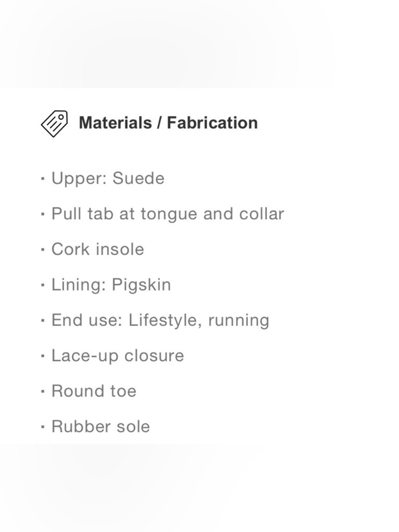Click the word Suede
The width and height of the screenshot is (399, 532).
pyautogui.click(x=138, y=178)
